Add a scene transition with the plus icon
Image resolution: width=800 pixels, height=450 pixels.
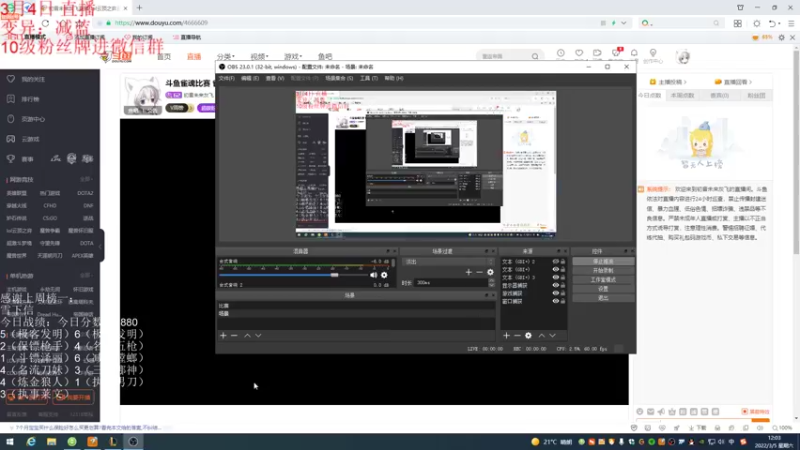(468, 272)
